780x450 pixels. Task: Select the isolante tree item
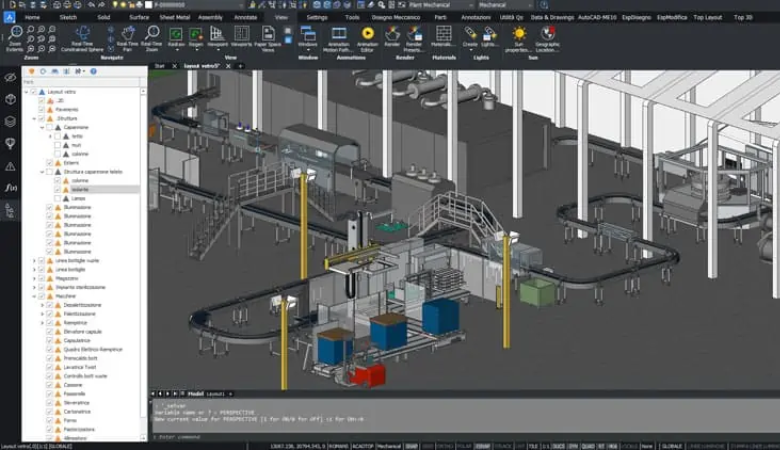coord(79,189)
